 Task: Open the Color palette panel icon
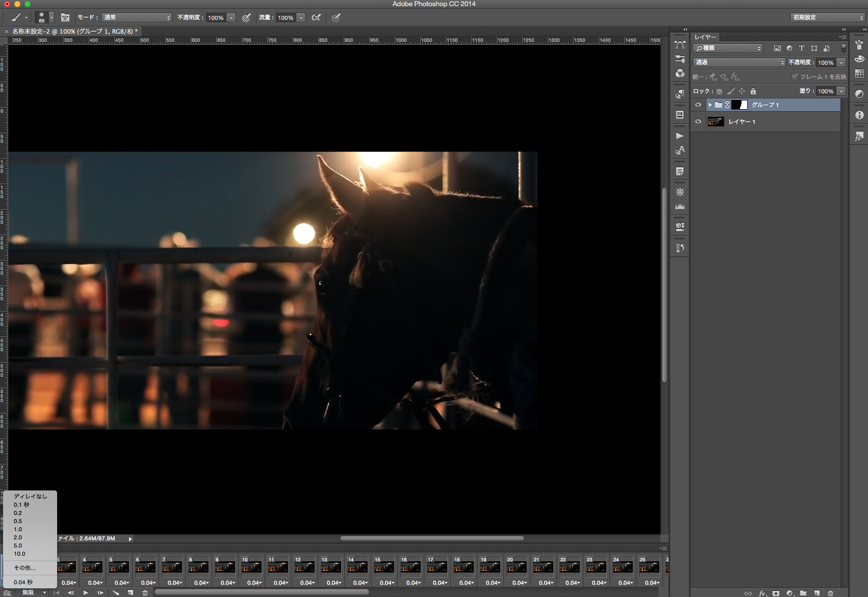coord(859,59)
